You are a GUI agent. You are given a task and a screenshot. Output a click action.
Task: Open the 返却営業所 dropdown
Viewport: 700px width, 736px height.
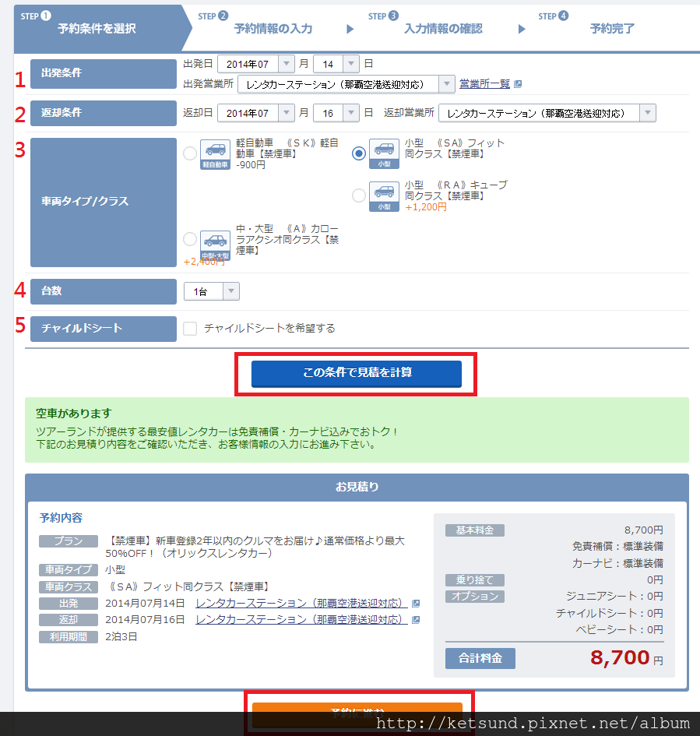pos(547,113)
